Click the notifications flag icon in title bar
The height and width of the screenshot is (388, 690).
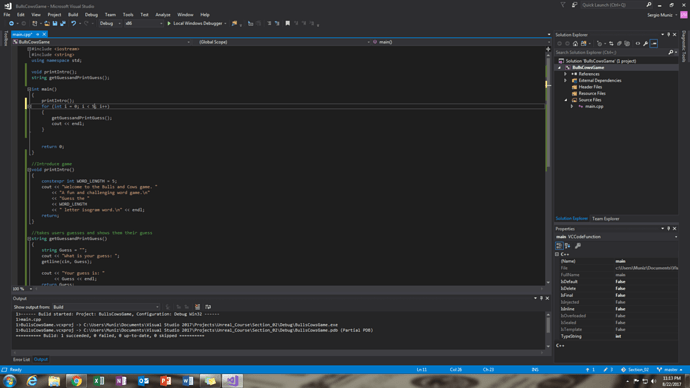563,5
